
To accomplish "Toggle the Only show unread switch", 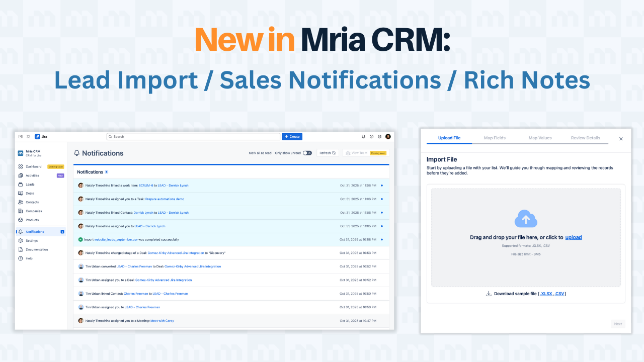I will pos(307,153).
